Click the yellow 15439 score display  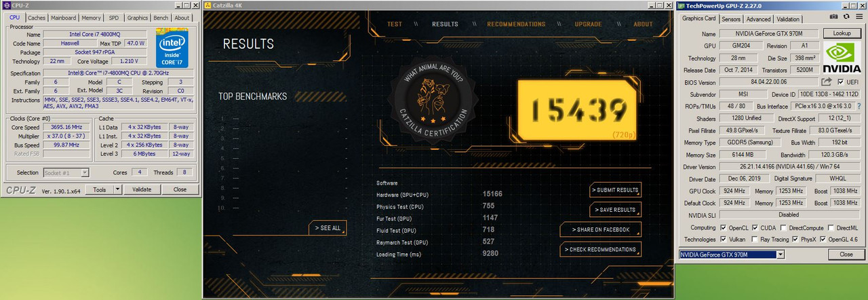coord(577,109)
